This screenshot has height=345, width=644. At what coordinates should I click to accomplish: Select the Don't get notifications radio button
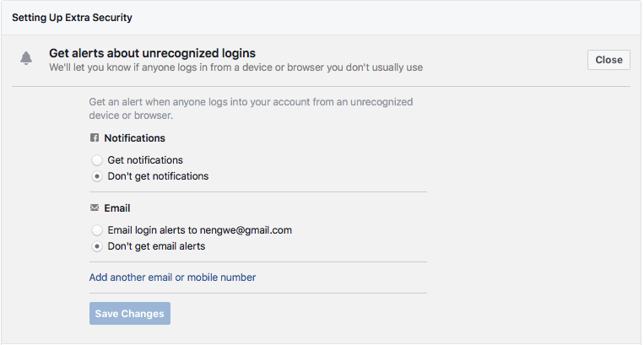[x=97, y=176]
